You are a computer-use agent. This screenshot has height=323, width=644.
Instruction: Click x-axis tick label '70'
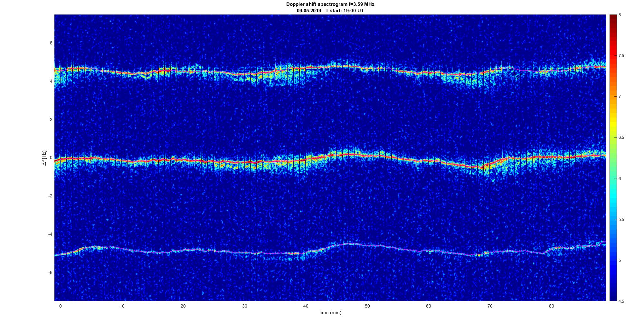pos(490,306)
